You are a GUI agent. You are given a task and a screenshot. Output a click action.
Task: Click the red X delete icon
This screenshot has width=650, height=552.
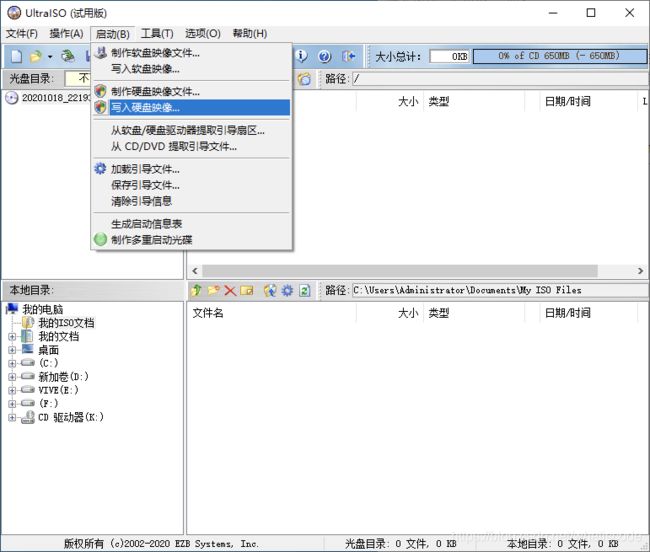coord(230,290)
